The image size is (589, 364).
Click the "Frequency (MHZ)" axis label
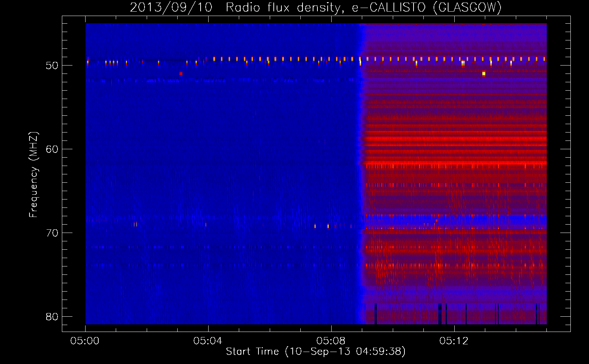coord(33,175)
